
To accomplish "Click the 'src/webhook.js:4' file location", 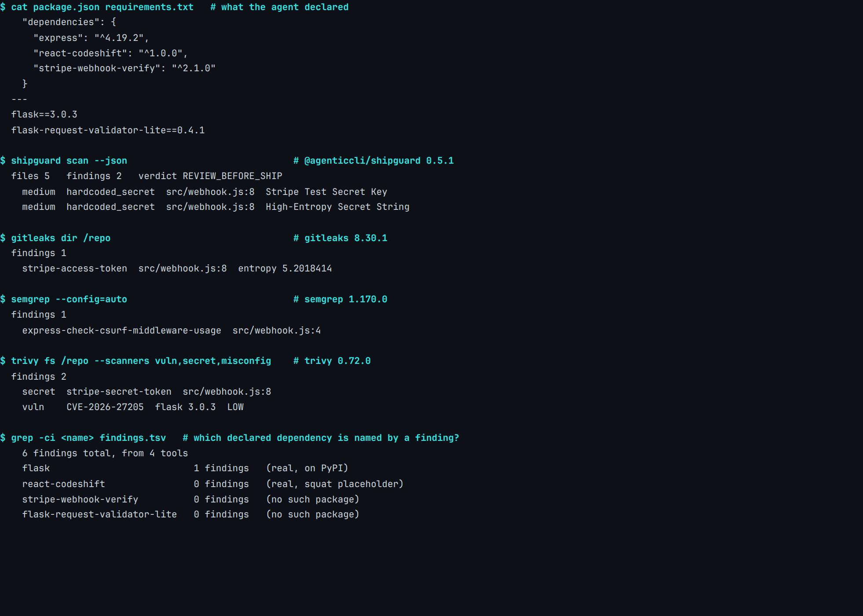I will click(277, 330).
